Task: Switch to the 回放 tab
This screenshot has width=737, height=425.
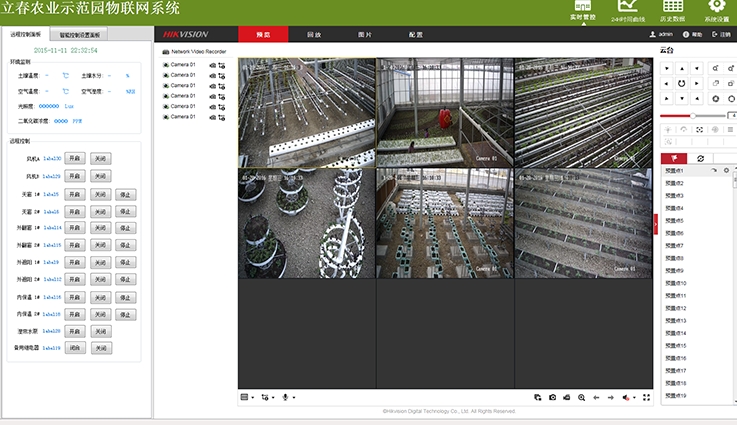Action: click(x=314, y=34)
